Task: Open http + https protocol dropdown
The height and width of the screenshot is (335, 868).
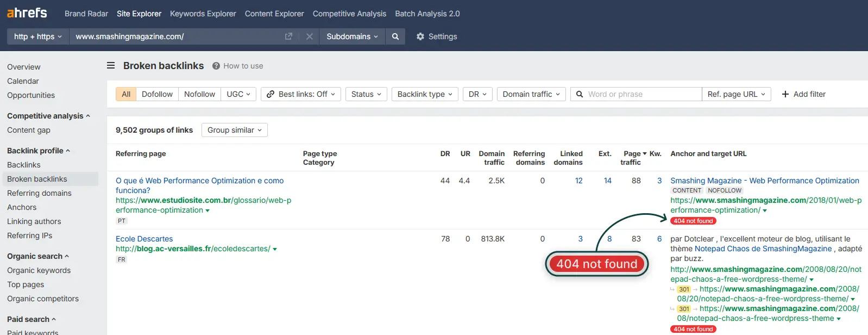Action: pyautogui.click(x=38, y=36)
